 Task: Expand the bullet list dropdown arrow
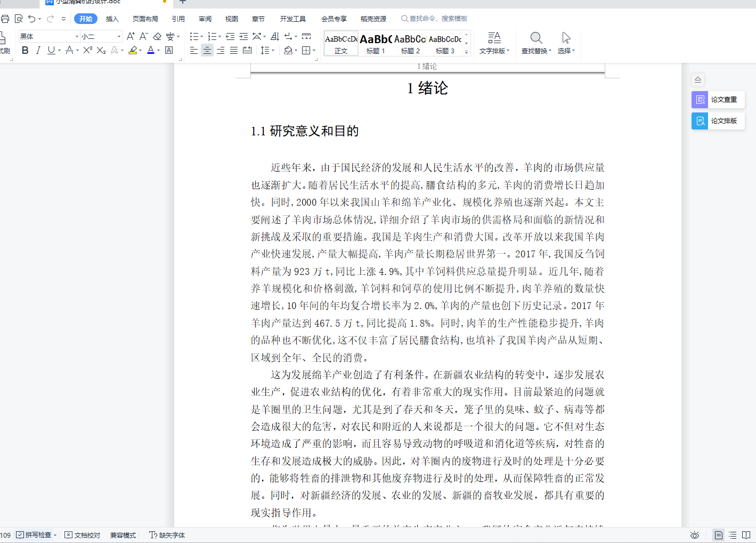coord(201,37)
